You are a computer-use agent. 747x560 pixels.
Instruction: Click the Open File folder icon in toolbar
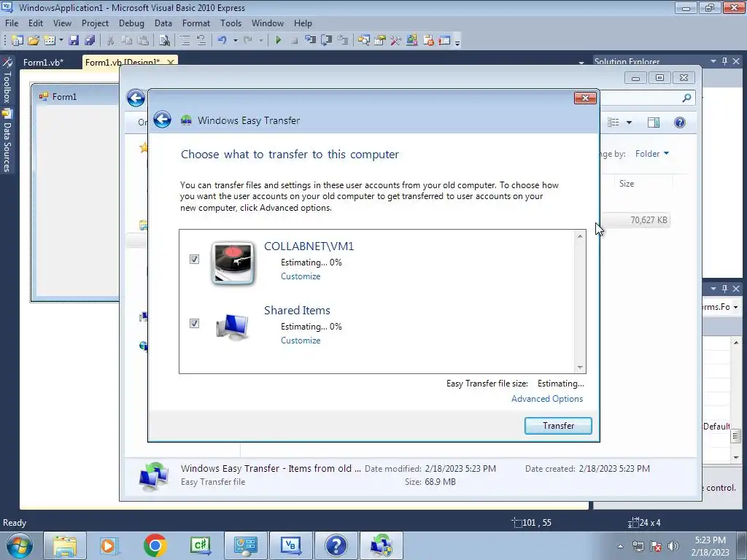(34, 41)
